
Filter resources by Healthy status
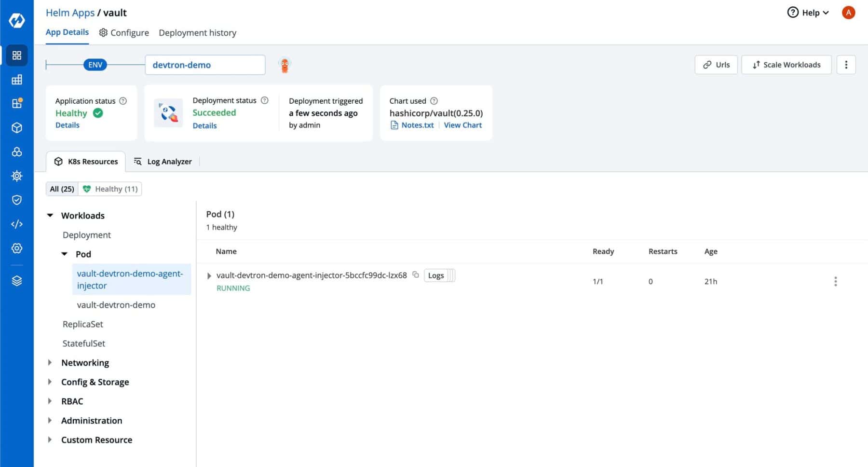[x=110, y=189]
